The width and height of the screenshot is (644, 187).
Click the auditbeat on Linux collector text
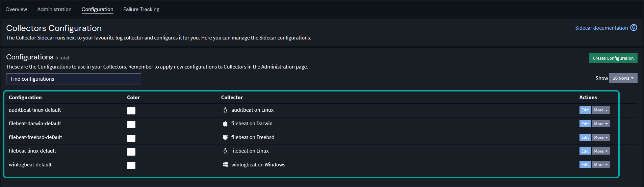tap(252, 110)
